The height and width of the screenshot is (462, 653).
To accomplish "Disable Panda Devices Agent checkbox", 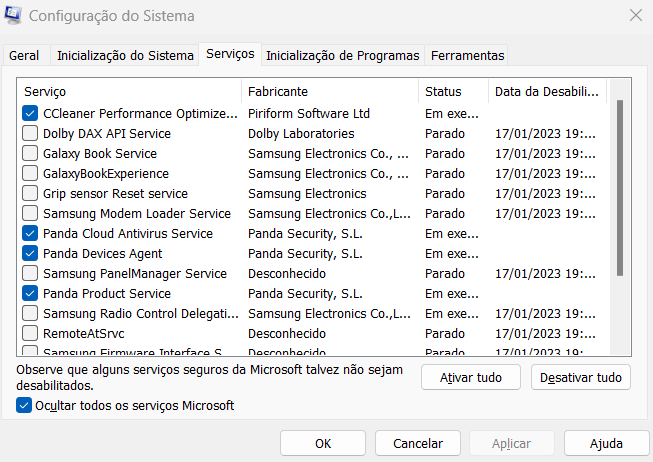I will (x=30, y=254).
